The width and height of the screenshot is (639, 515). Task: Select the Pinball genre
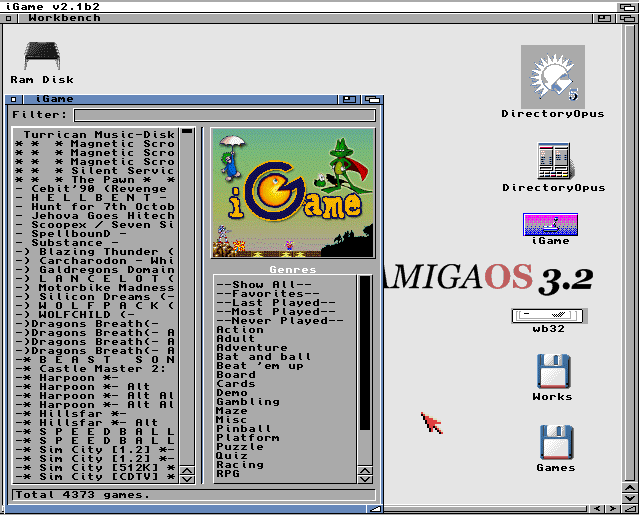pyautogui.click(x=244, y=428)
